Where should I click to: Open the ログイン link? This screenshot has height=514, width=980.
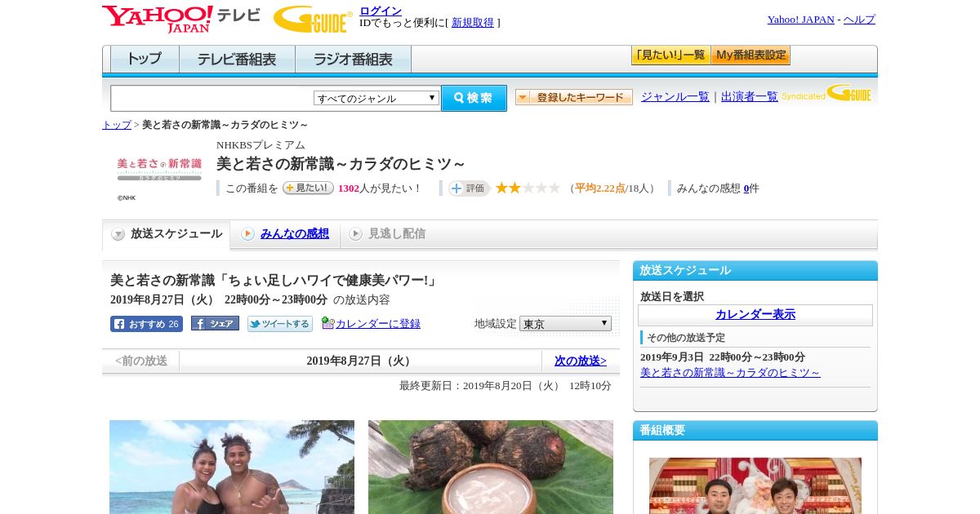pyautogui.click(x=381, y=11)
